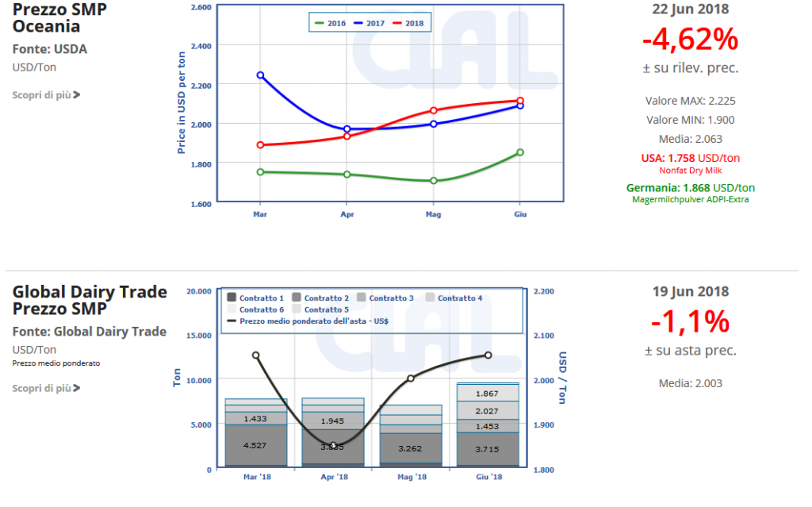The image size is (812, 507).
Task: Click the 2016 data point for Giu
Action: click(x=520, y=152)
